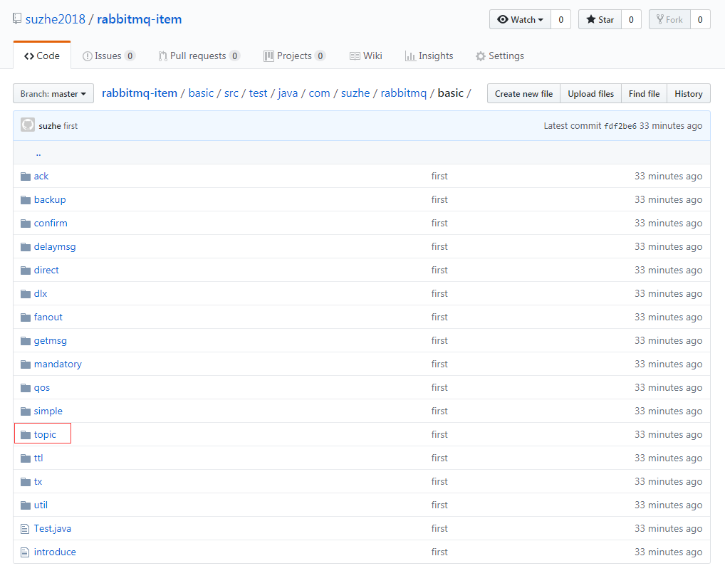Open the ack folder name link

(x=41, y=176)
